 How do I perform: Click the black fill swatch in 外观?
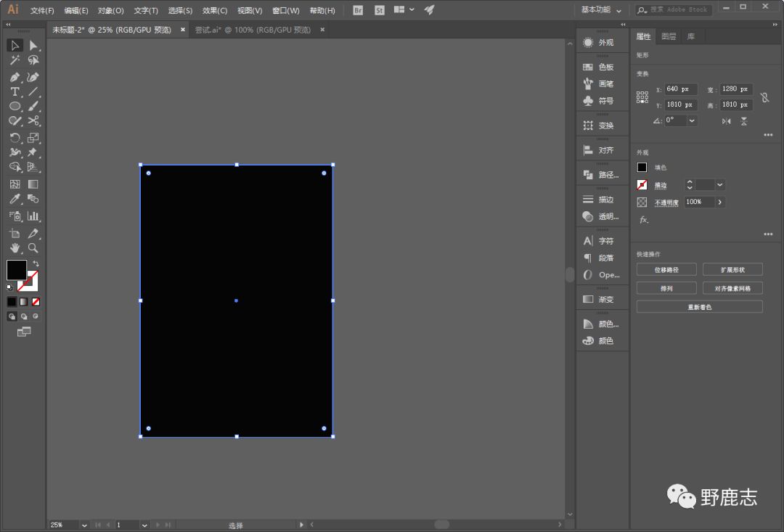click(642, 168)
